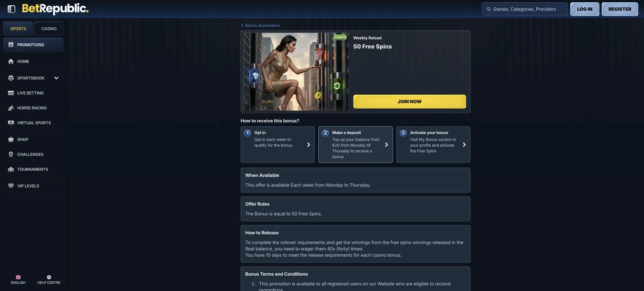Open Horse Racing via its horse icon
Image resolution: width=644 pixels, height=291 pixels.
click(x=11, y=108)
